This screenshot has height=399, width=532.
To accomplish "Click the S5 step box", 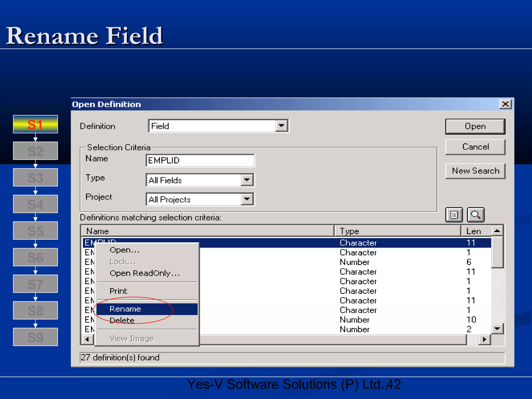I will pyautogui.click(x=35, y=231).
